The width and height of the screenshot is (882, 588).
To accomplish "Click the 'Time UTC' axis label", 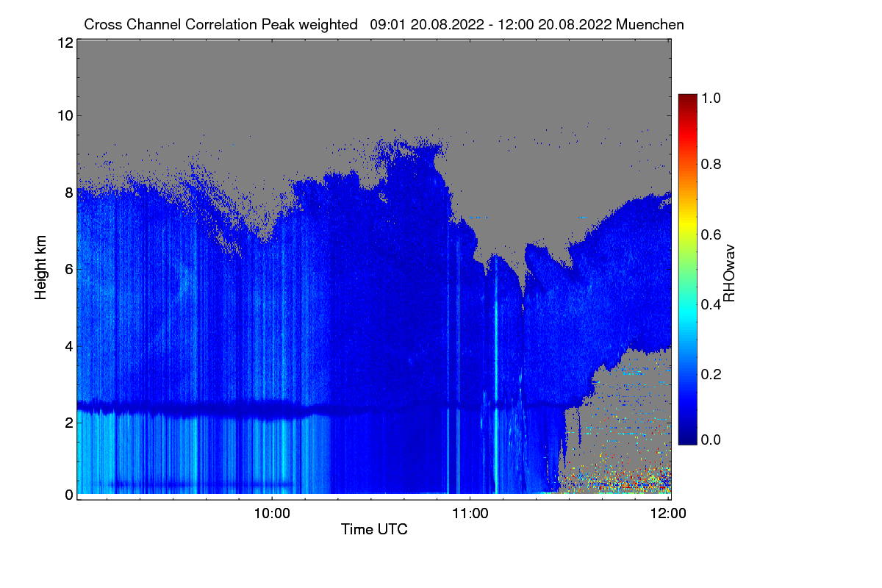I will click(x=374, y=529).
